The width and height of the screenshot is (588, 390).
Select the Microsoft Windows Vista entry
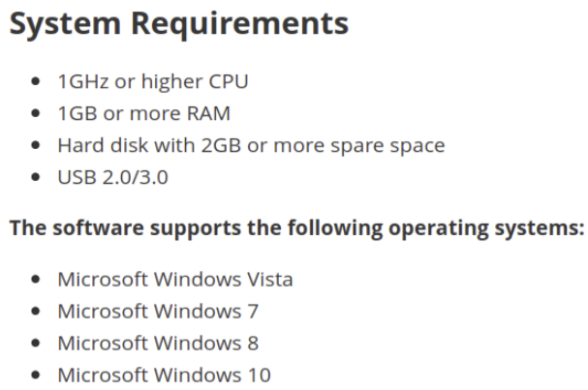click(175, 280)
